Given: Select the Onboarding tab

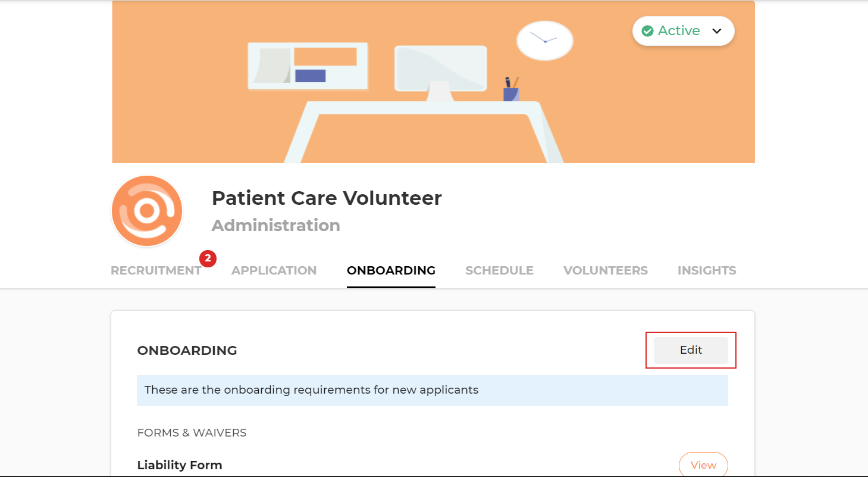Looking at the screenshot, I should [x=391, y=270].
